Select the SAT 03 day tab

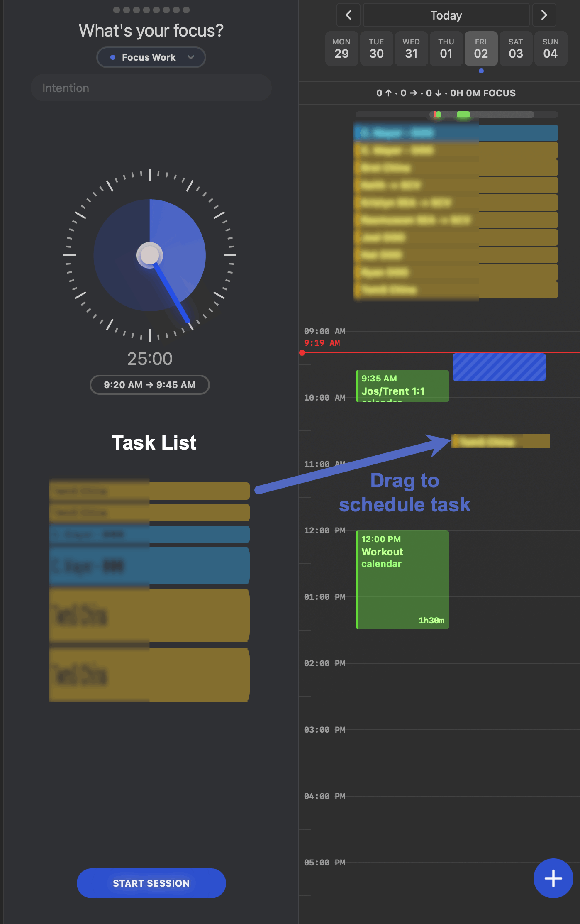tap(516, 49)
